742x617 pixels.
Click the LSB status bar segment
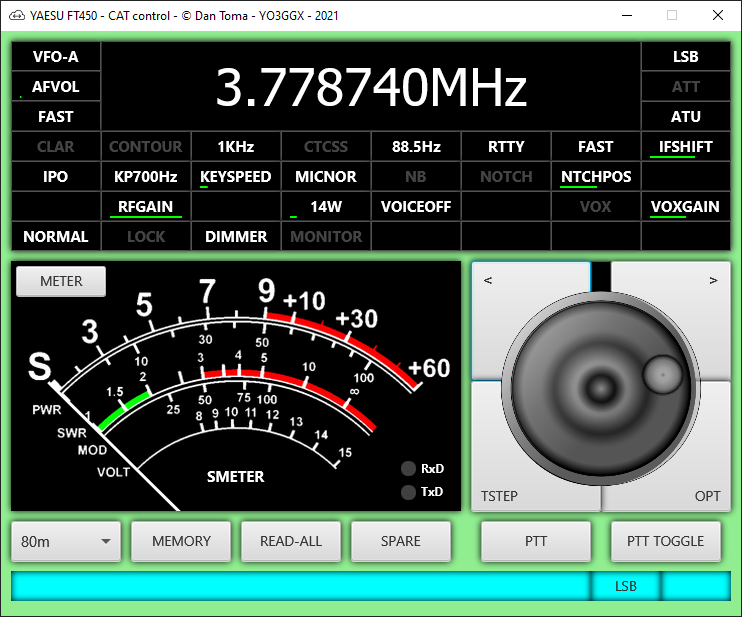pos(626,586)
